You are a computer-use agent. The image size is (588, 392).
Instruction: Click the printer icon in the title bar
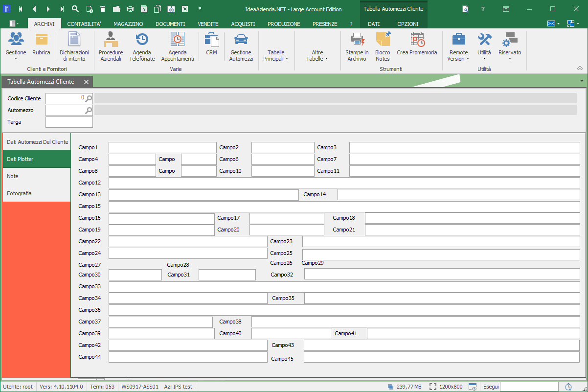130,9
